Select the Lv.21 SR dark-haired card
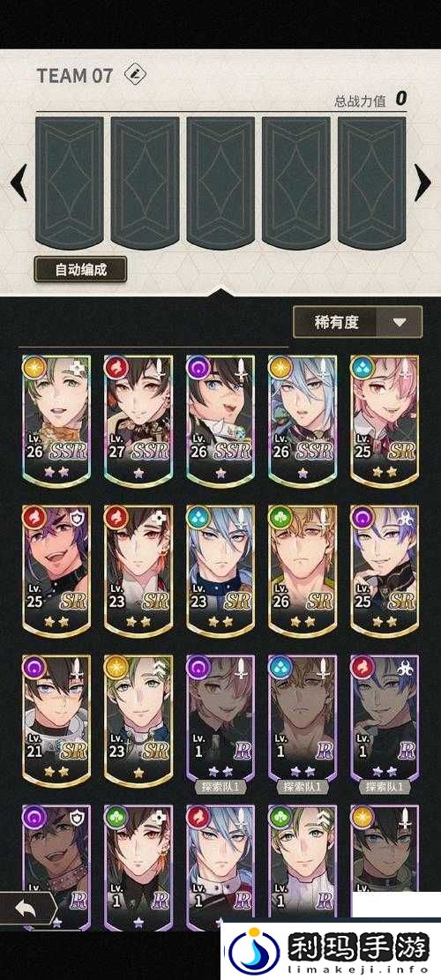 tap(56, 721)
